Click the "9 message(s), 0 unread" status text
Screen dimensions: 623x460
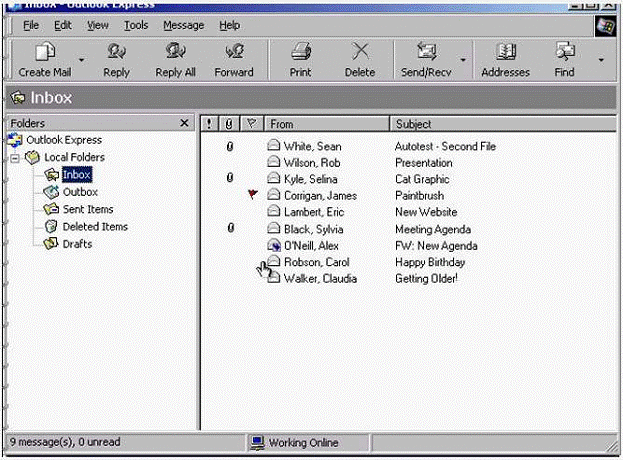click(65, 442)
